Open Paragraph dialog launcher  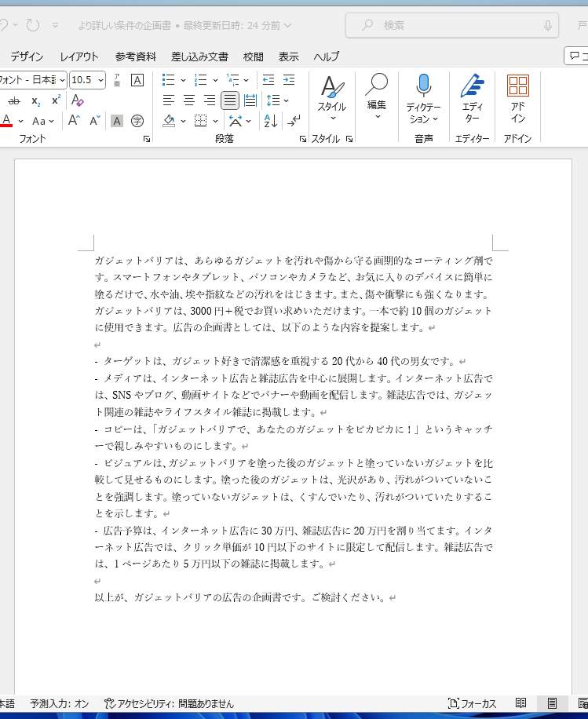(x=303, y=139)
